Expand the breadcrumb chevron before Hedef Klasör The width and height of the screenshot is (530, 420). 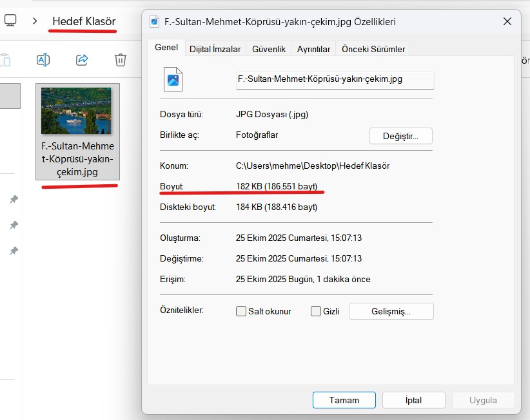click(35, 21)
